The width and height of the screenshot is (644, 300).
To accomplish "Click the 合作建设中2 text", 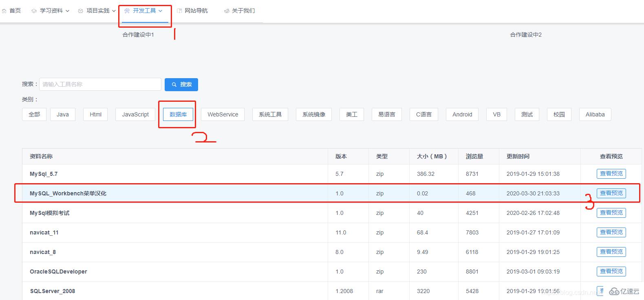I will click(526, 35).
